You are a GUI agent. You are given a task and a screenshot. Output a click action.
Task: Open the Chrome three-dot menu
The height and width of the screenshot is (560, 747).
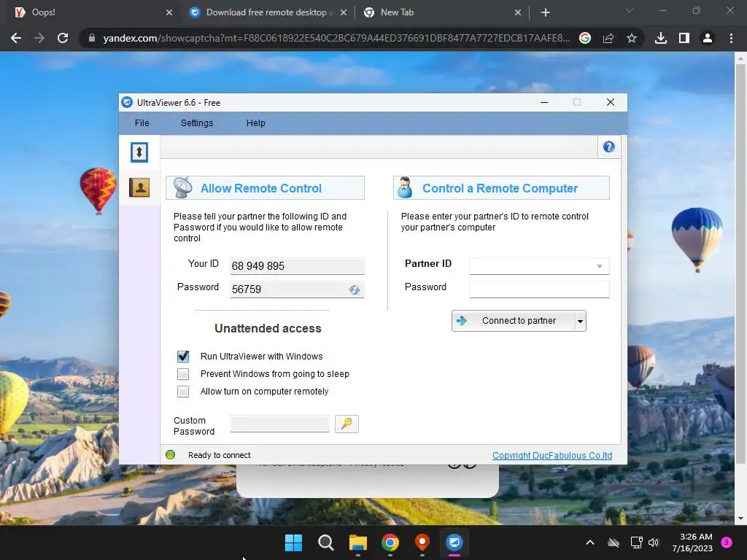click(731, 38)
